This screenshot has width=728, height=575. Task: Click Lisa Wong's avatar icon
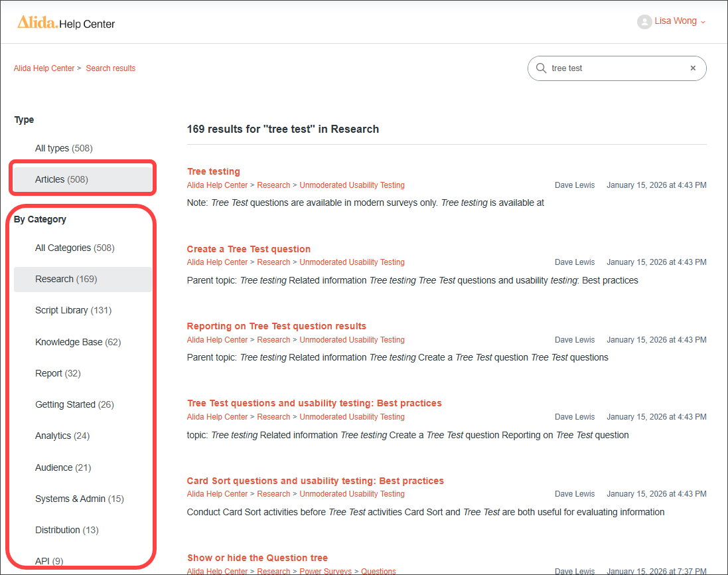click(644, 21)
